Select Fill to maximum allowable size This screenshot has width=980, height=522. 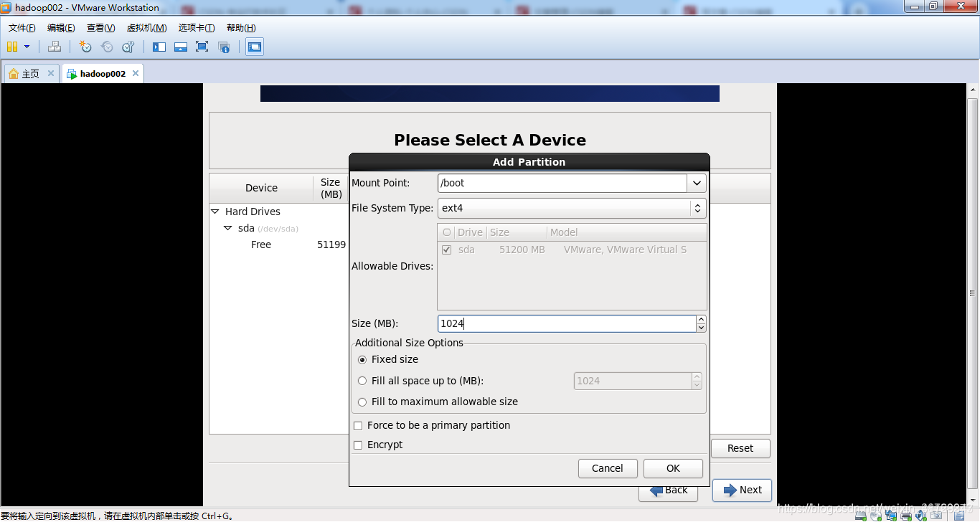click(x=362, y=402)
